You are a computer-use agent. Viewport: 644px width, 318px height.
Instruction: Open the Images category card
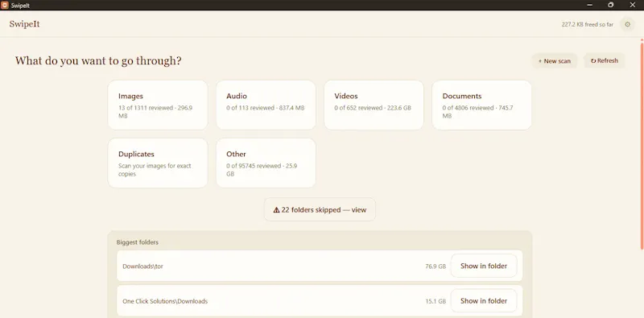pos(158,105)
